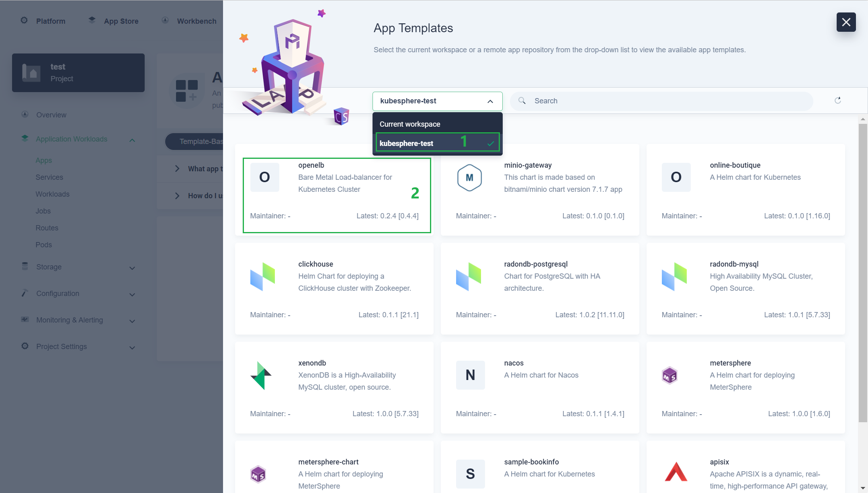
Task: Expand Monitoring & Alerting section chevron
Action: tap(132, 321)
